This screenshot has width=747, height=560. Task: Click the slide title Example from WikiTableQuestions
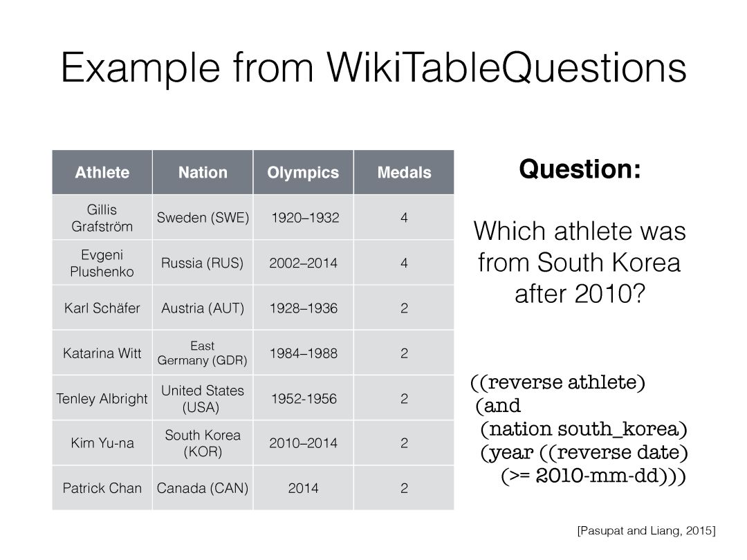pos(373,68)
